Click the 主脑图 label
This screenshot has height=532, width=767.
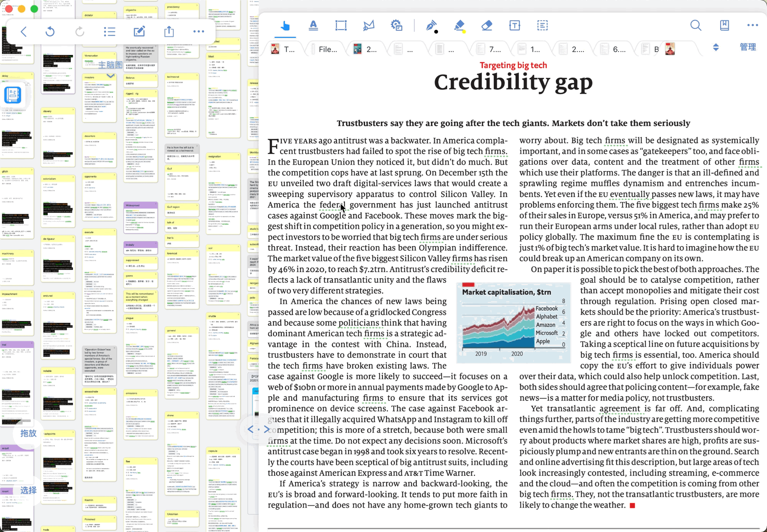(110, 65)
